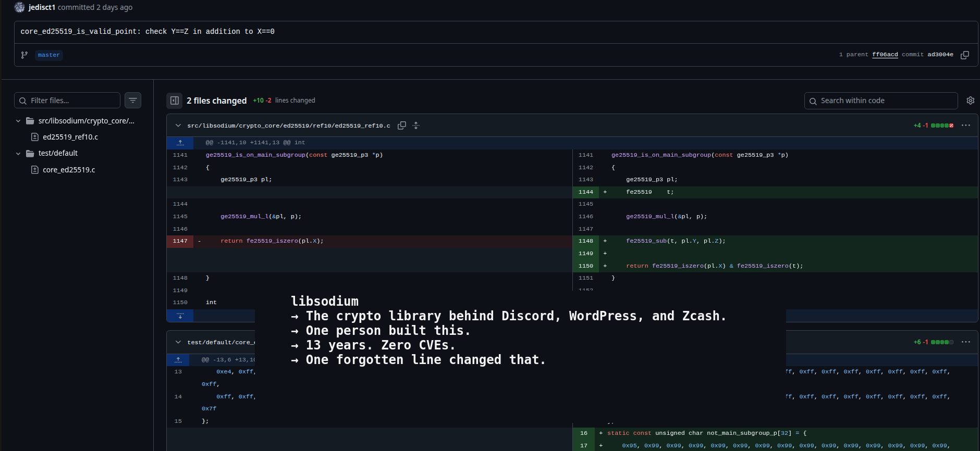
Task: Click +6 -1 diffstat of core_ed25519.c
Action: click(934, 342)
